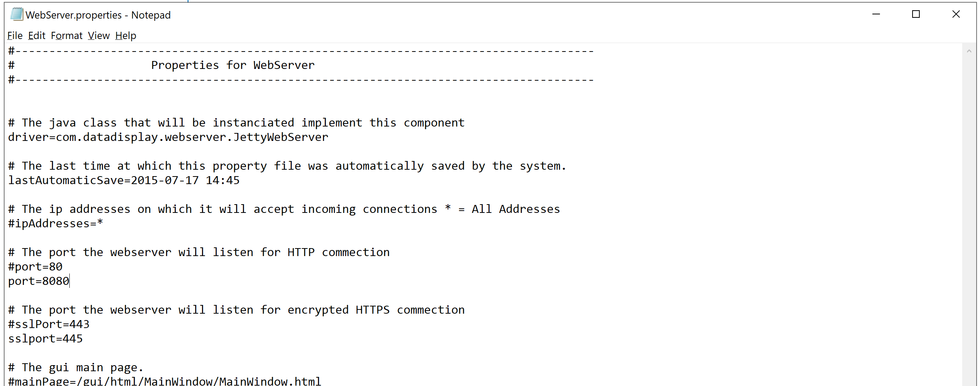Open the Format menu

coord(67,36)
